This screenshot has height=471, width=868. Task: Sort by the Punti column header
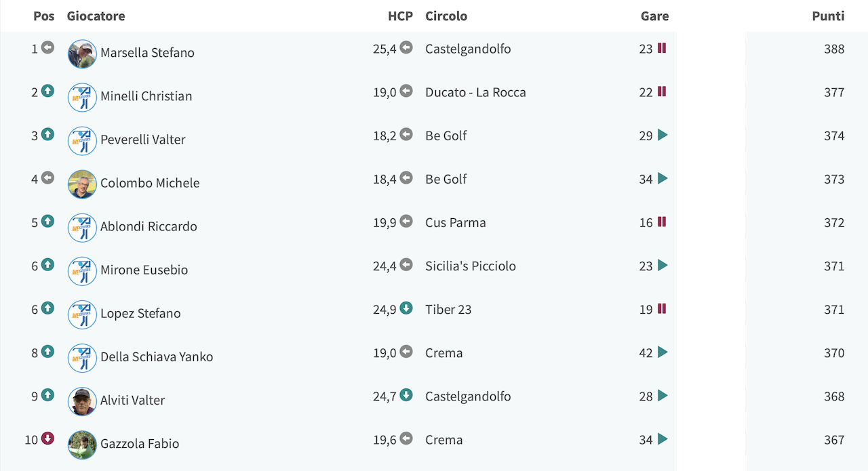[x=828, y=16]
